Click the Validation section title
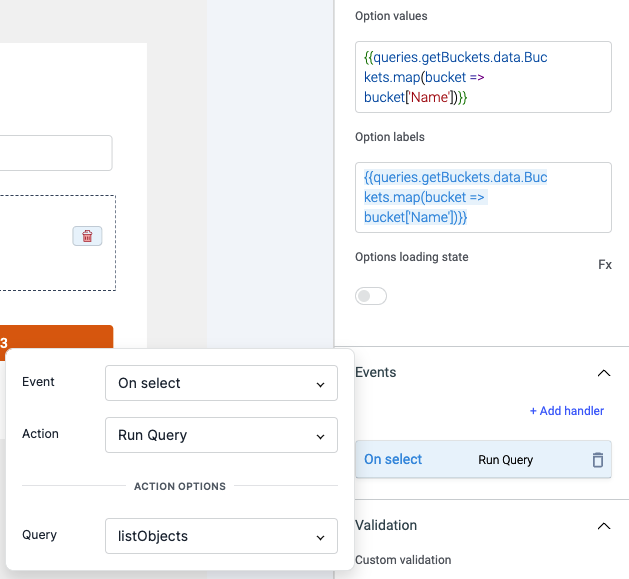This screenshot has width=629, height=579. click(x=386, y=525)
